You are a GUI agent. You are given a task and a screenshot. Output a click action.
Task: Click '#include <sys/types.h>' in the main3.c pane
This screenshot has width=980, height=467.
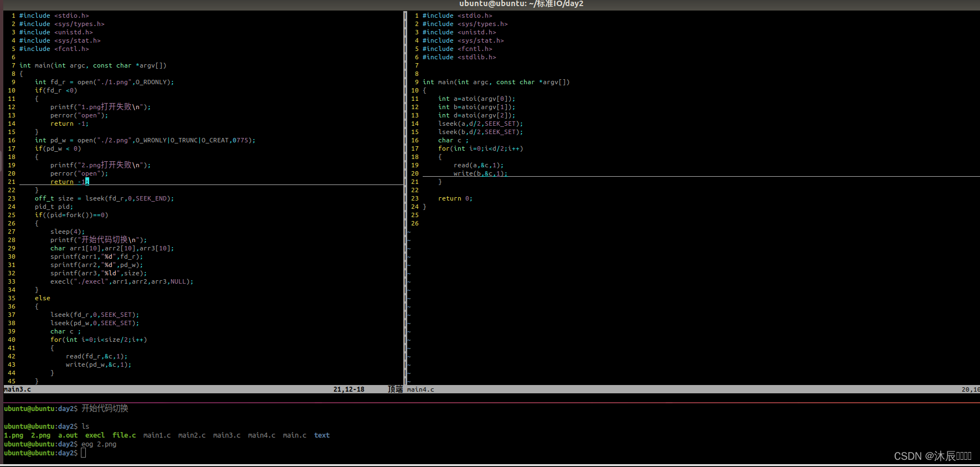[x=61, y=24]
